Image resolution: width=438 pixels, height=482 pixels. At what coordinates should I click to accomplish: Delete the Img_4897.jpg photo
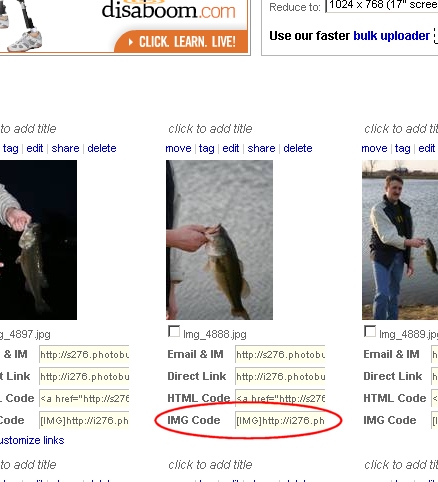point(102,148)
